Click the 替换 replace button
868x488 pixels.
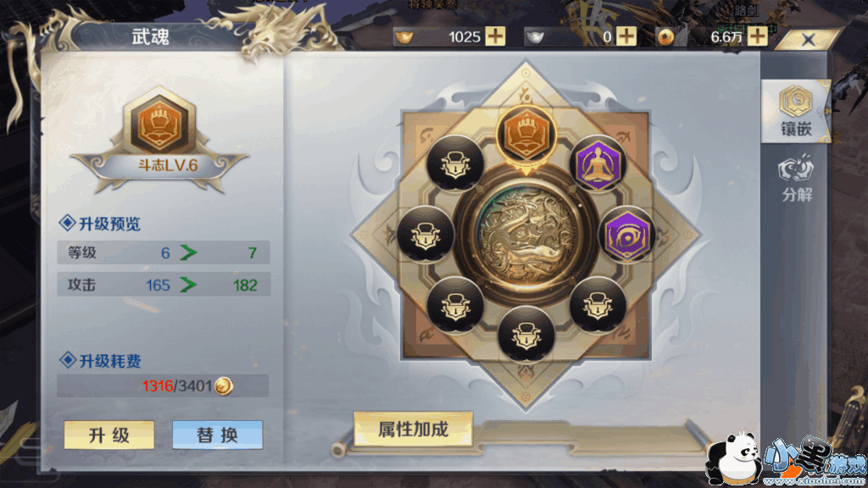tap(217, 435)
